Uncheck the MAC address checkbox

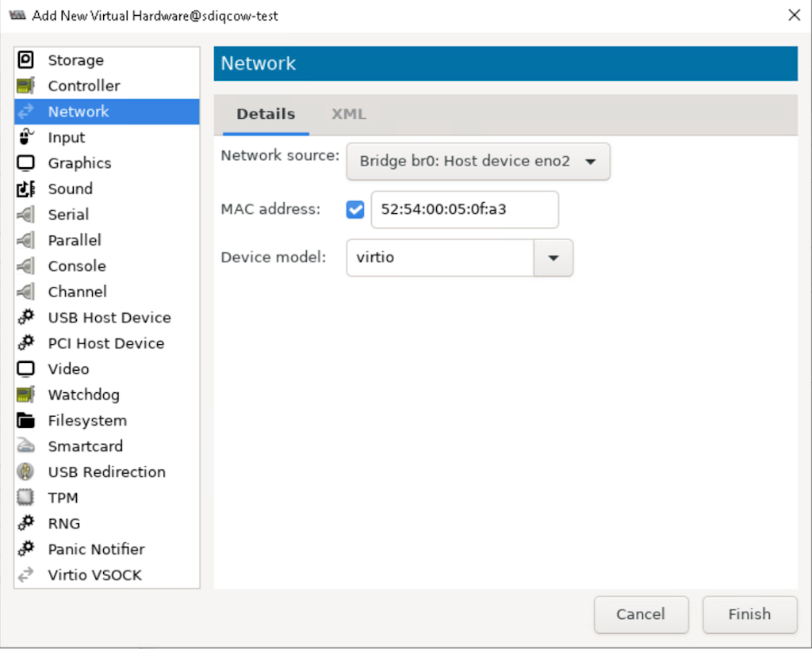point(355,210)
